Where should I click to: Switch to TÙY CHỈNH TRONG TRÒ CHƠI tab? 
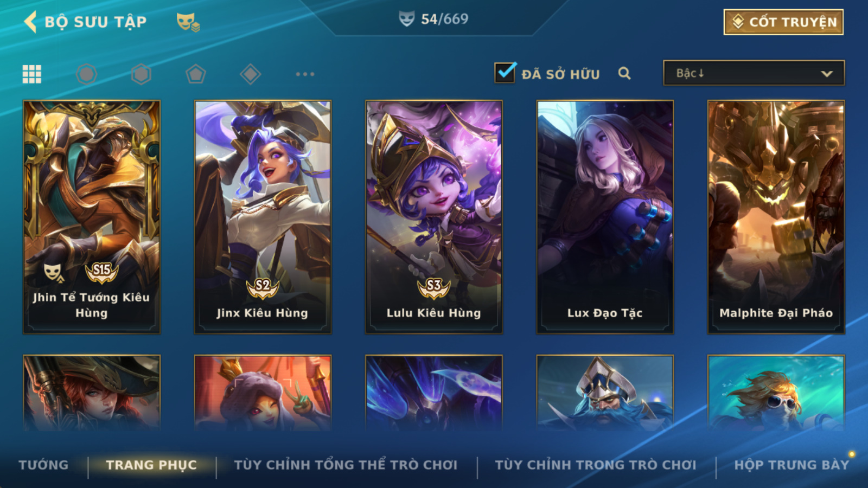[596, 465]
